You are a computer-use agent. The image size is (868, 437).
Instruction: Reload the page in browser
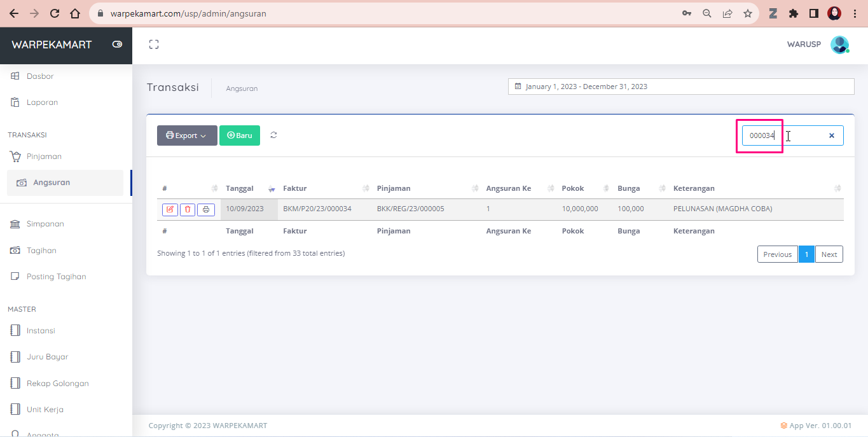[x=55, y=13]
